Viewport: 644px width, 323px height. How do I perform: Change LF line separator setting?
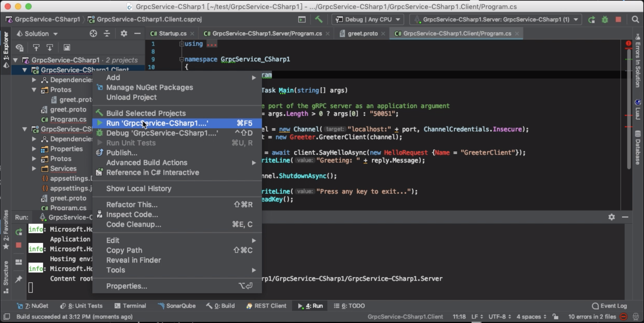click(x=477, y=316)
